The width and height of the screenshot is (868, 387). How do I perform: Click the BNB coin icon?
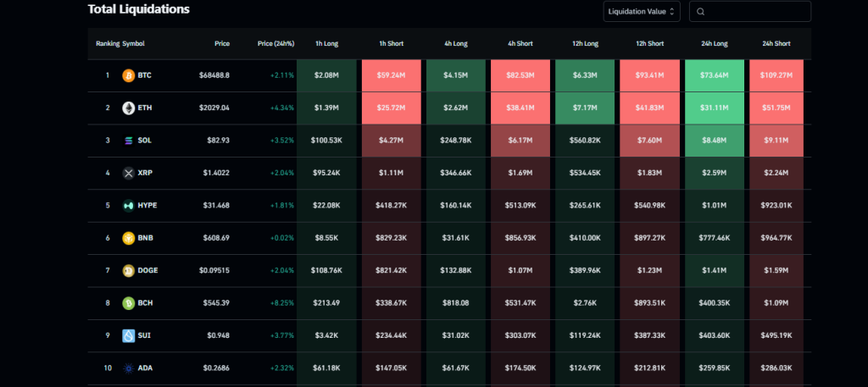coord(129,238)
